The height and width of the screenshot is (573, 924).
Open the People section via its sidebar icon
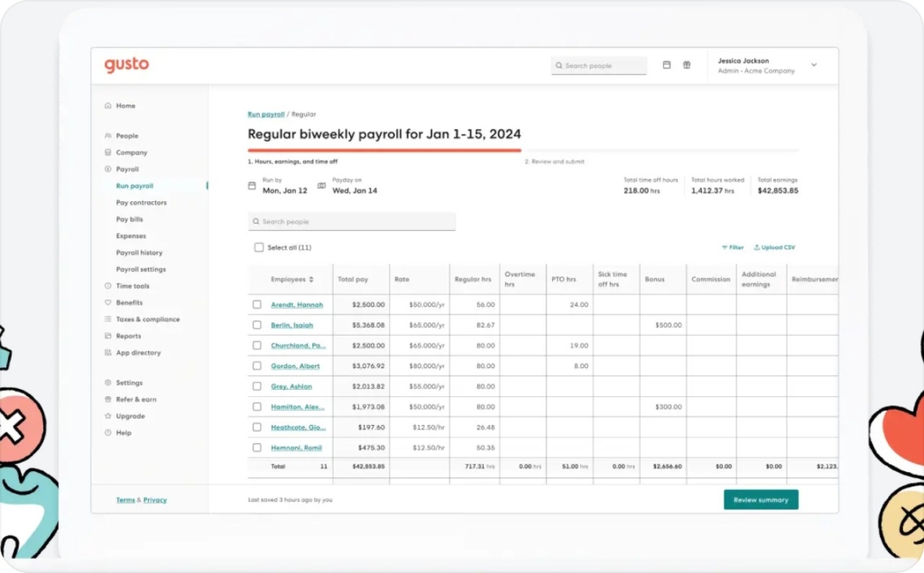[x=108, y=135]
